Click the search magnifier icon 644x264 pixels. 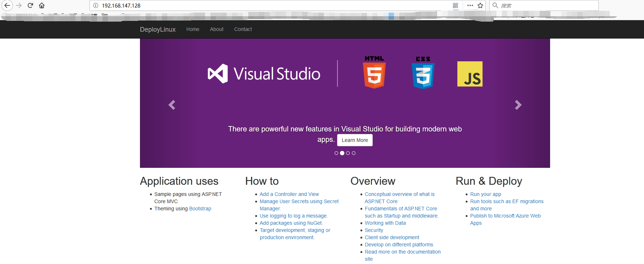coord(495,5)
